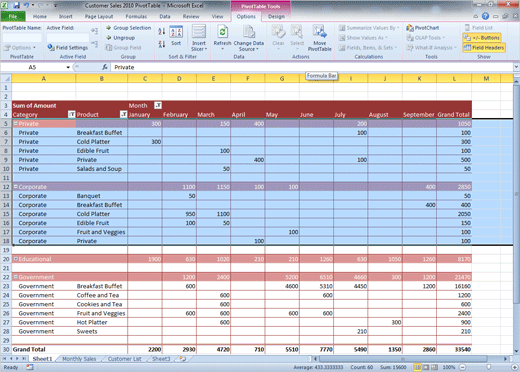Click the Sort Z to A descending icon
The height and width of the screenshot is (372, 520).
[x=162, y=44]
